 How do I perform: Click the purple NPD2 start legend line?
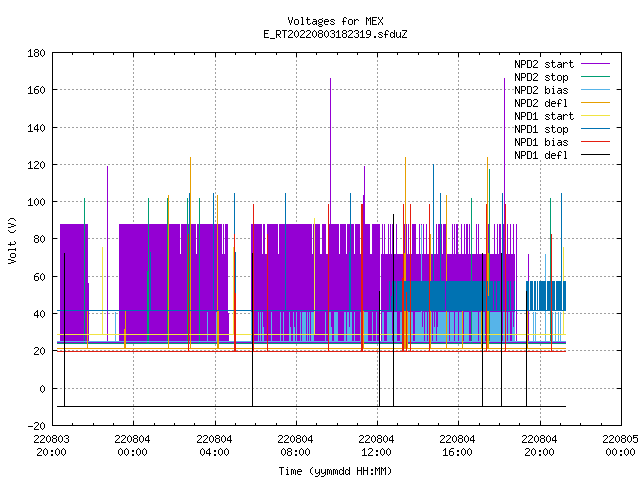[x=596, y=64]
